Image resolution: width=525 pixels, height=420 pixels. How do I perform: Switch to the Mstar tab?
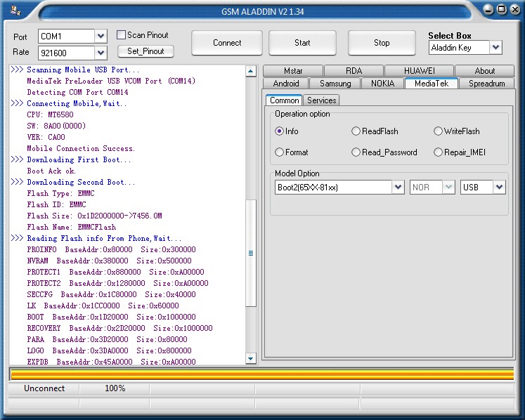point(293,71)
